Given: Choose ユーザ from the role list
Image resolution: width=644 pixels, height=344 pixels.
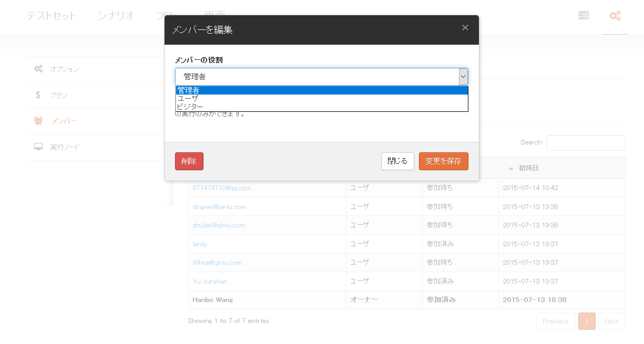Looking at the screenshot, I should click(321, 99).
